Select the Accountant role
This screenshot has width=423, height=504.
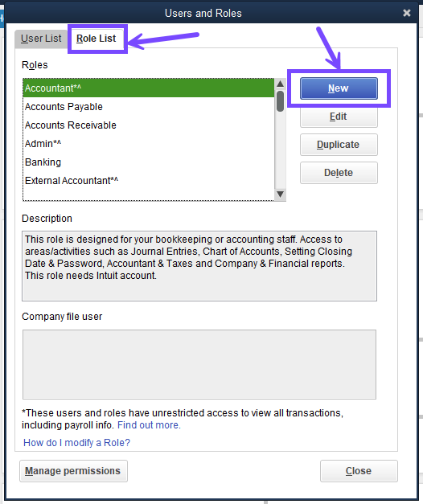[149, 88]
